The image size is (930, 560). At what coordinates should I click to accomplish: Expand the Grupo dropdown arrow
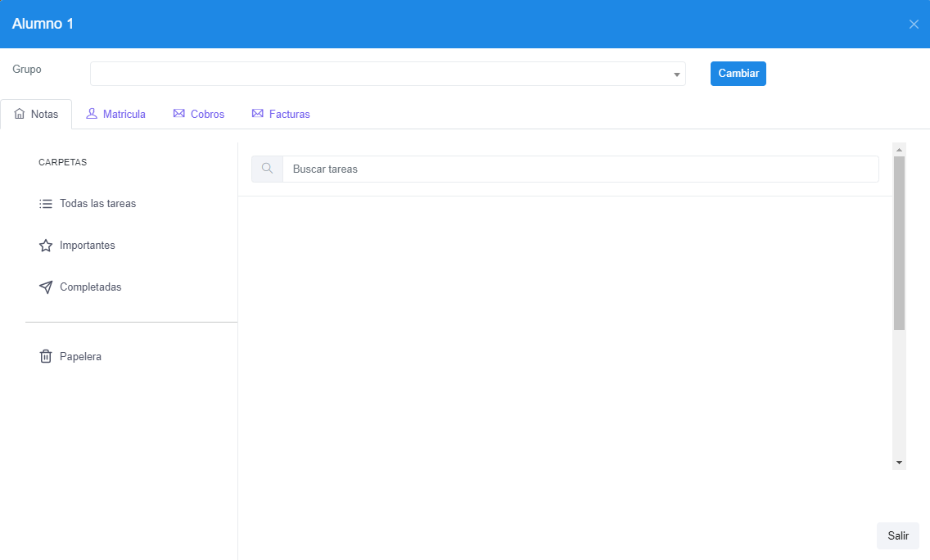(x=677, y=75)
